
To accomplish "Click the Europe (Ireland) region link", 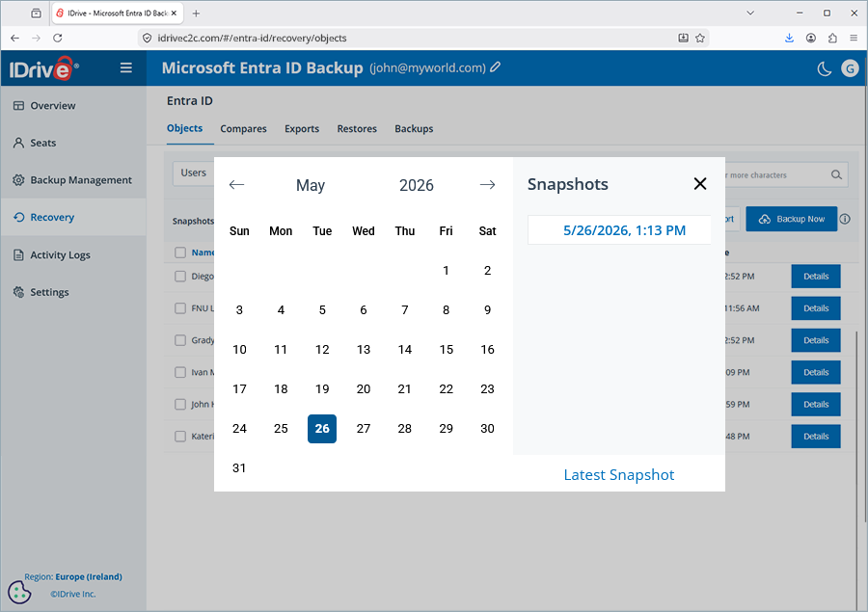I will [x=89, y=576].
